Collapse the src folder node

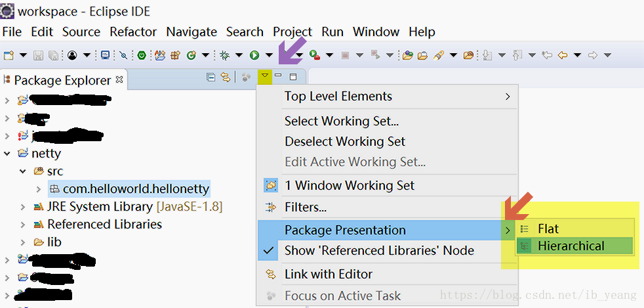23,171
